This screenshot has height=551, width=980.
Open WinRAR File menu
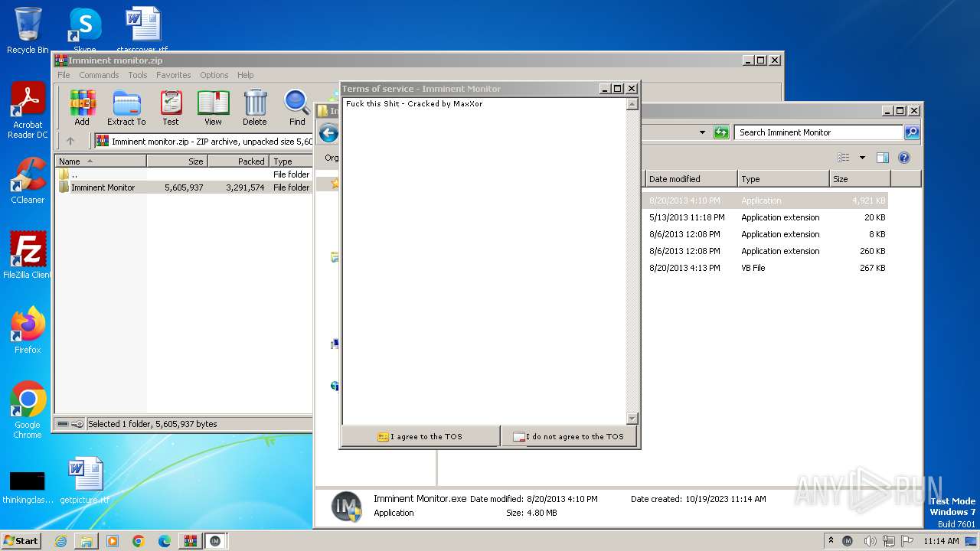pos(64,75)
